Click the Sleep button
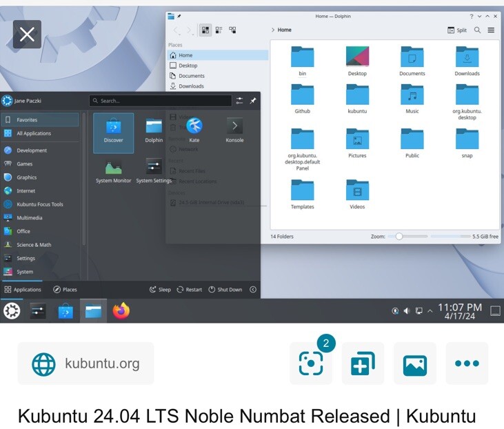504x429 pixels. (160, 290)
